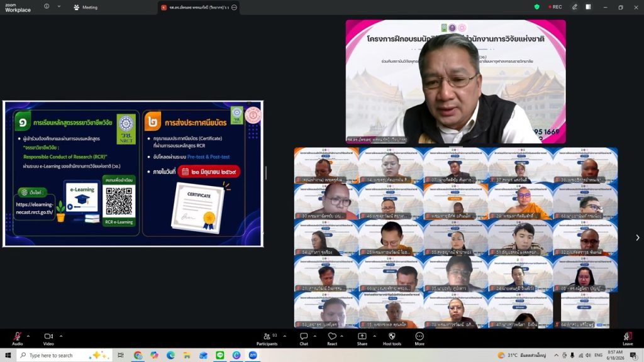644x362 pixels.
Task: Change view with the layout icon
Action: click(588, 7)
